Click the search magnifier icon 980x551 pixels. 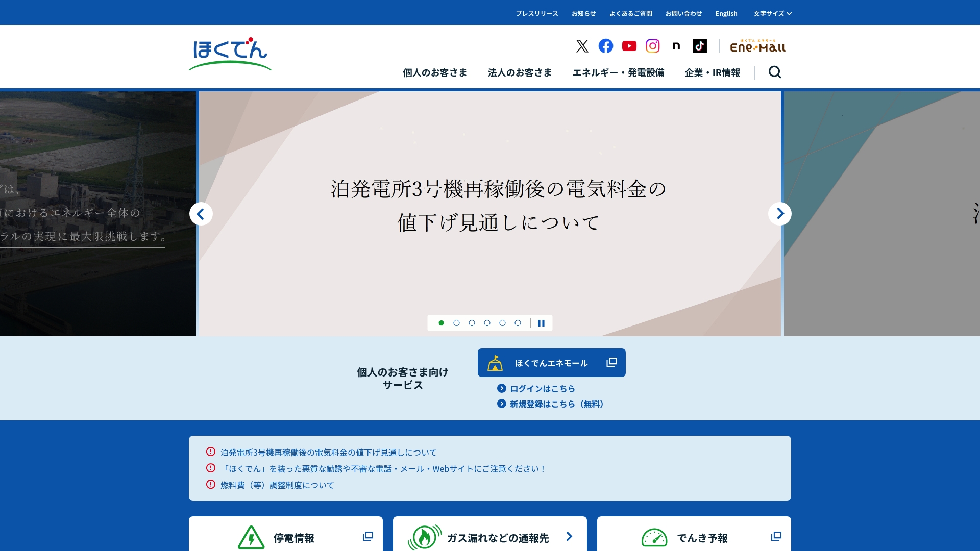click(775, 72)
